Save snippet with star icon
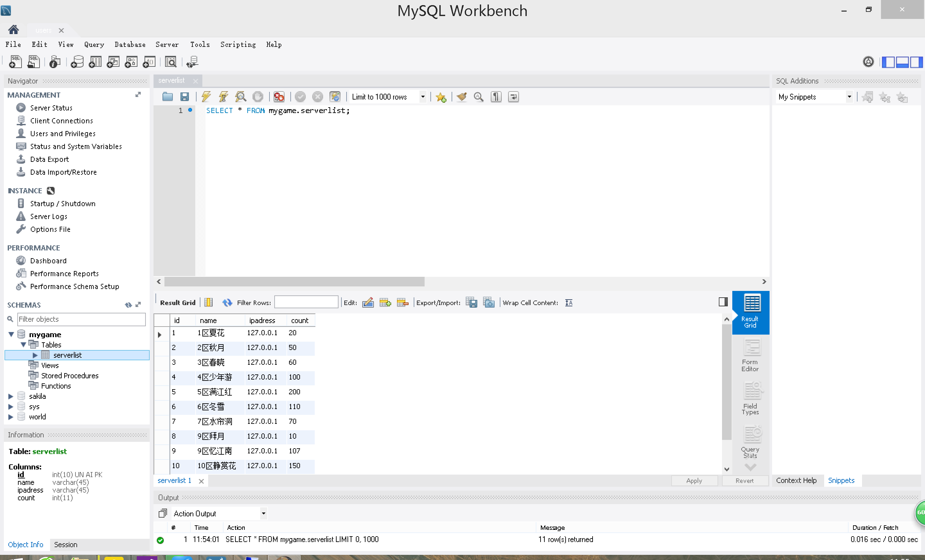Screen dimensions: 925x560 pyautogui.click(x=441, y=97)
